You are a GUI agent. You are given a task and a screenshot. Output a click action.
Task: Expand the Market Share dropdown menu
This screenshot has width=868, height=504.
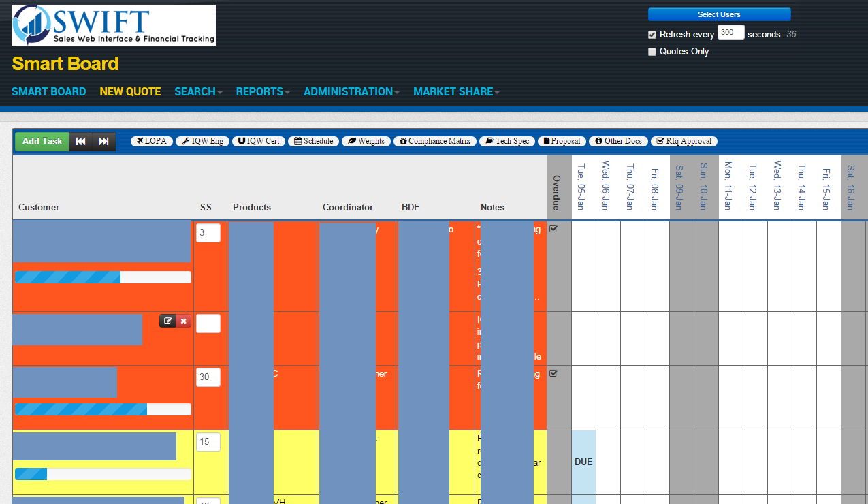coord(456,91)
